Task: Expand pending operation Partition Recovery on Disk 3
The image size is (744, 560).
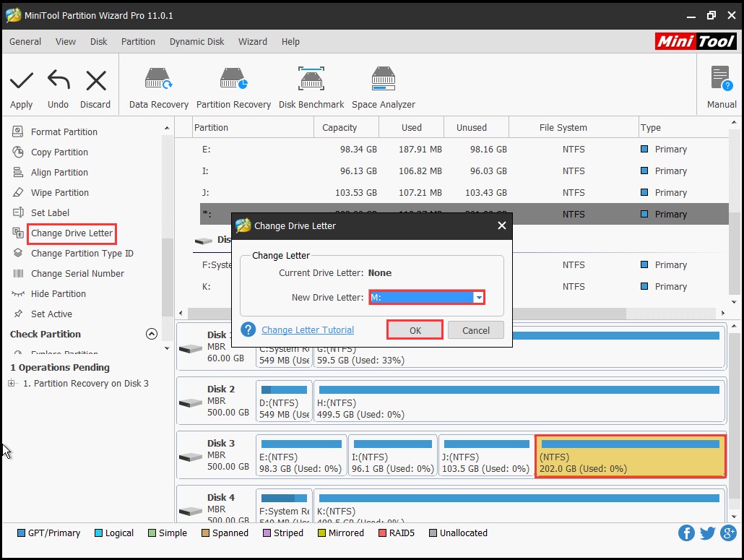Action: click(12, 383)
